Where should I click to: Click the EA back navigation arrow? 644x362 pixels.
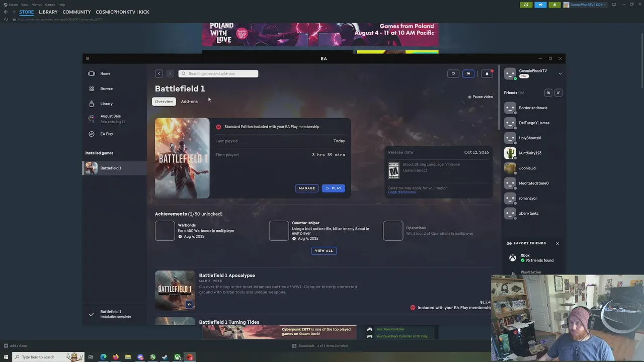[x=159, y=73]
